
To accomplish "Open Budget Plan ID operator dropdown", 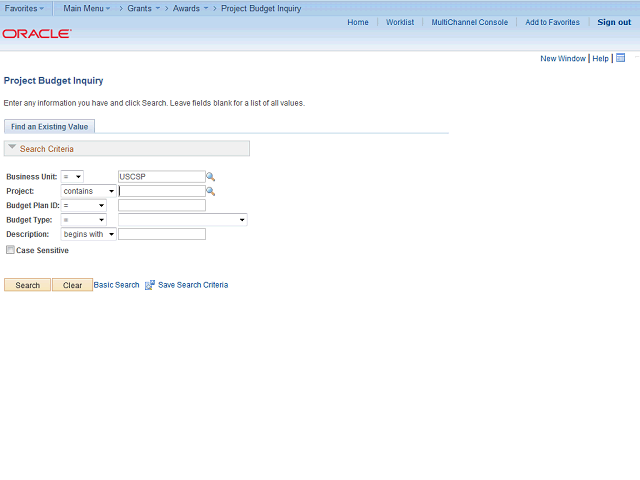I will [84, 205].
